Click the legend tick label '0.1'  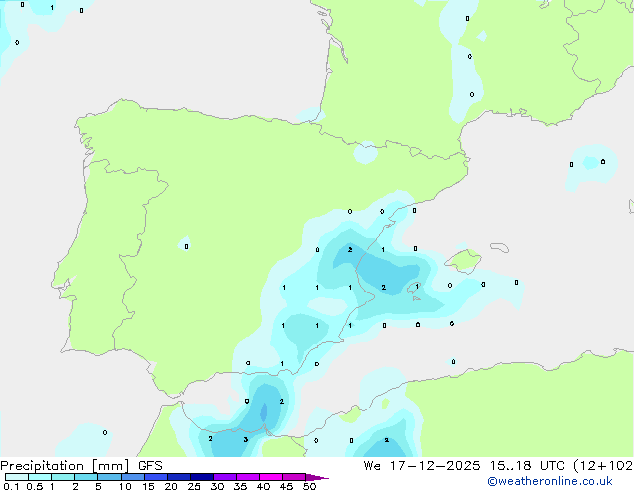(x=11, y=486)
